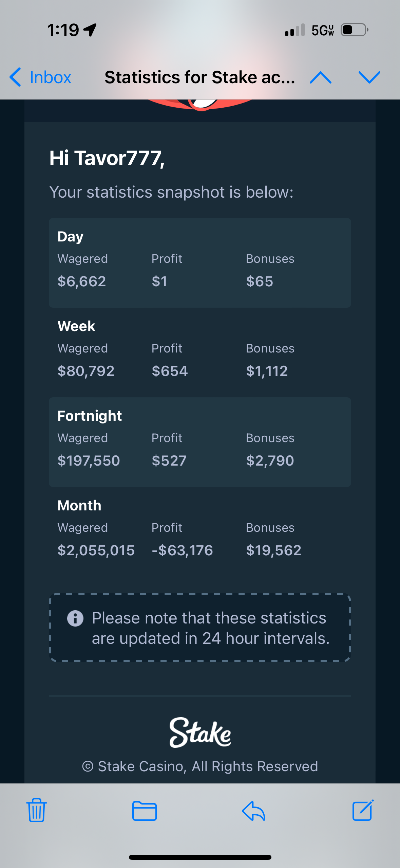Tap the Day statistics card

coord(200,263)
